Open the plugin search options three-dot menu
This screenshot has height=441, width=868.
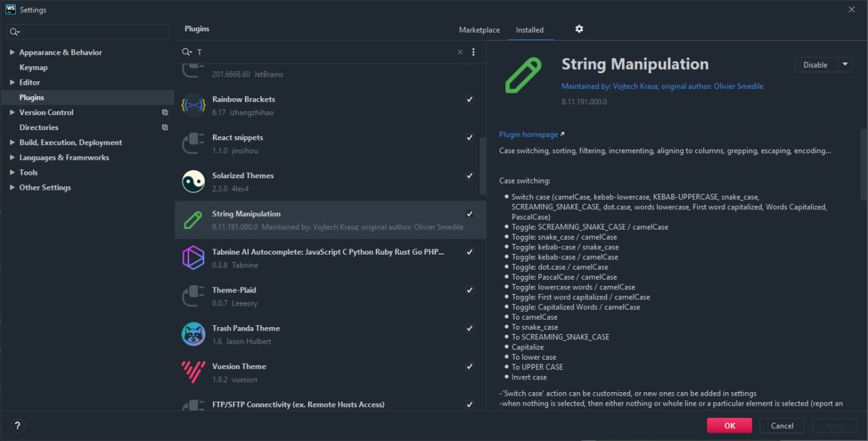(473, 52)
